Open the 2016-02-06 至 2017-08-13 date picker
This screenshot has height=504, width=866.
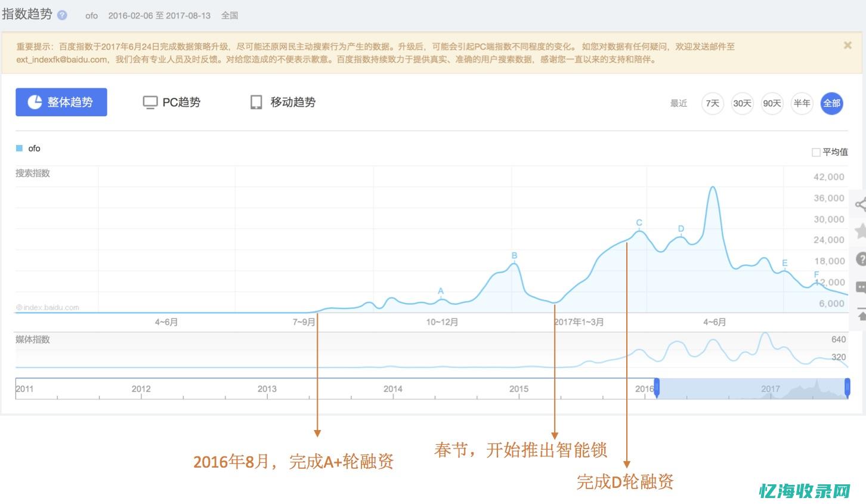pyautogui.click(x=160, y=16)
